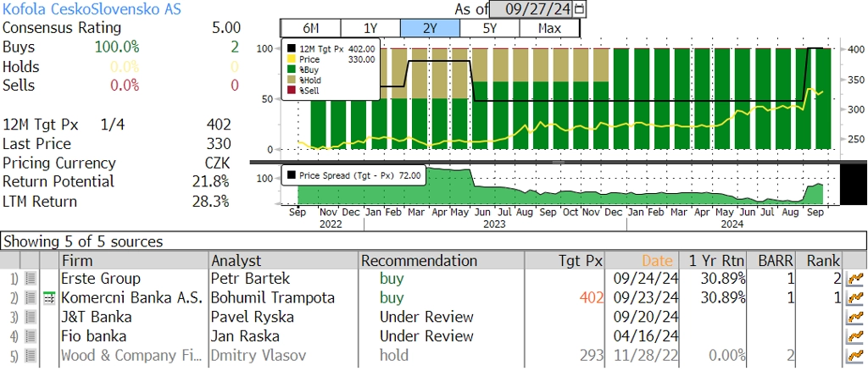This screenshot has width=868, height=371.
Task: Click the document icon in Erste Group row
Action: click(x=31, y=280)
